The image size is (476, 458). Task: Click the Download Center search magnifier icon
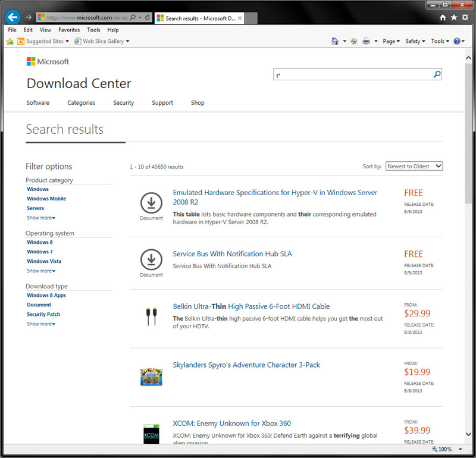tap(437, 74)
